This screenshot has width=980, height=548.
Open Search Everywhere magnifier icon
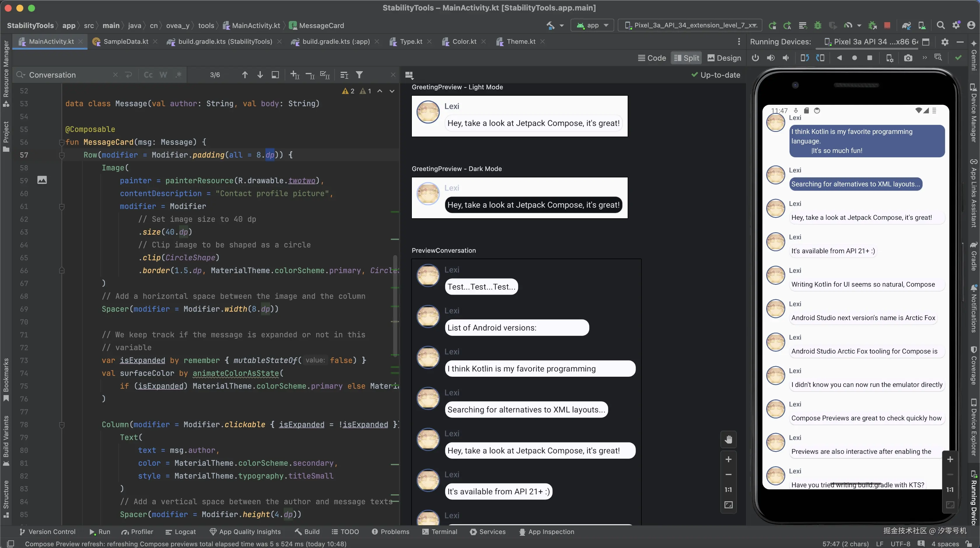[940, 25]
